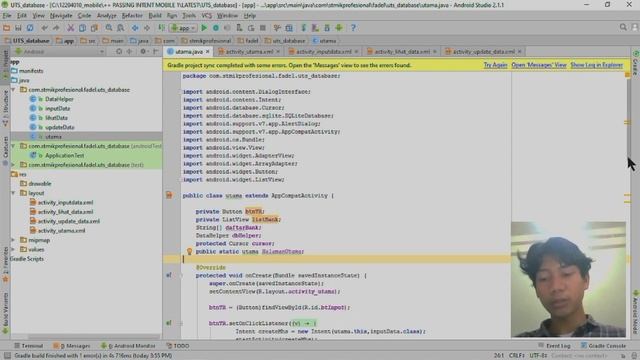This screenshot has height=360, width=640.
Task: Open the Messages tool window
Action: pos(72,346)
